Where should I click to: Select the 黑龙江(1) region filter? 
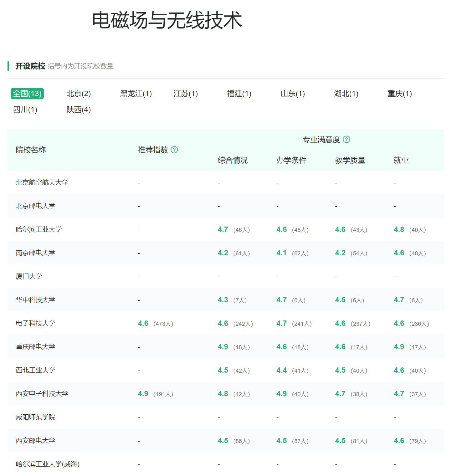pos(136,93)
